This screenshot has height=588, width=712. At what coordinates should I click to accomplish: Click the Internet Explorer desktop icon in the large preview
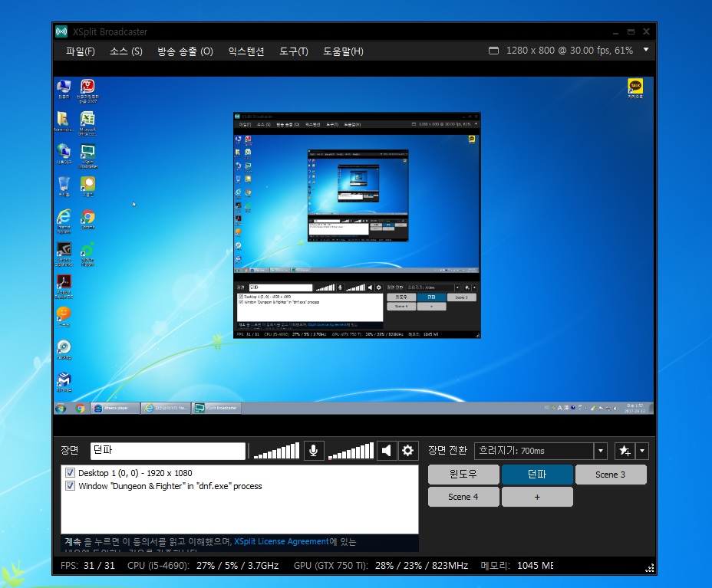pyautogui.click(x=64, y=221)
